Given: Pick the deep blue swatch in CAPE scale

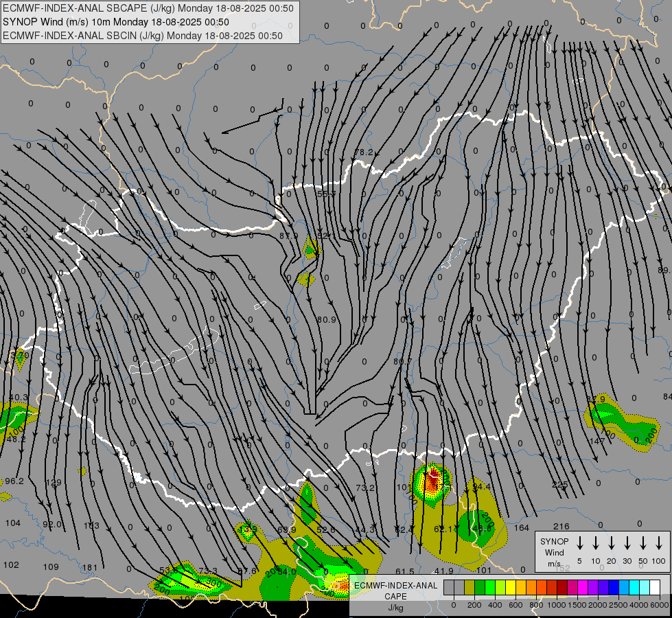Looking at the screenshot, I should tap(613, 587).
